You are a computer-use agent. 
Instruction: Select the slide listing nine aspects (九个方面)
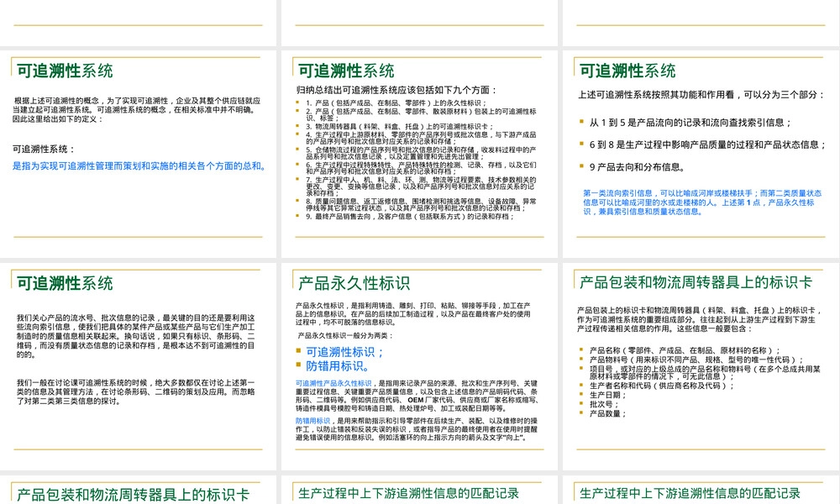tap(419, 154)
